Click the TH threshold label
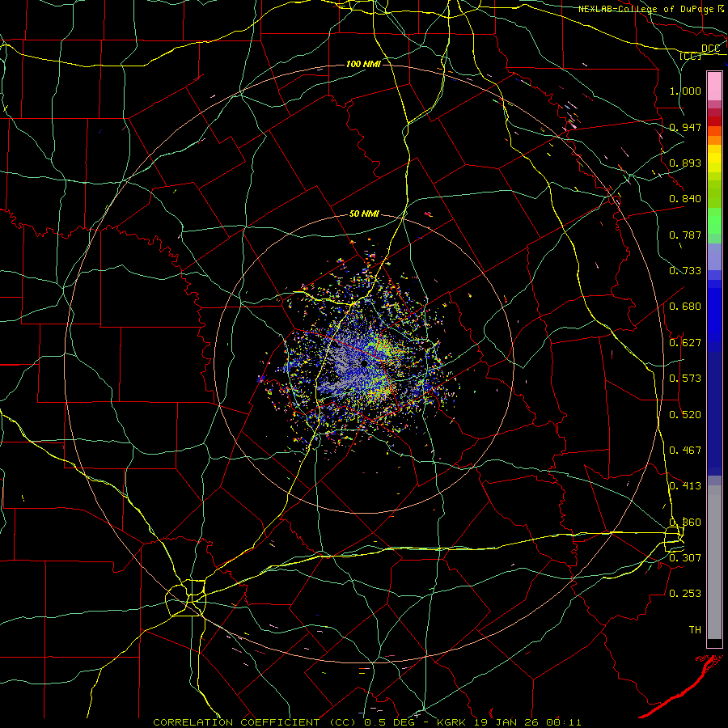 pos(695,630)
